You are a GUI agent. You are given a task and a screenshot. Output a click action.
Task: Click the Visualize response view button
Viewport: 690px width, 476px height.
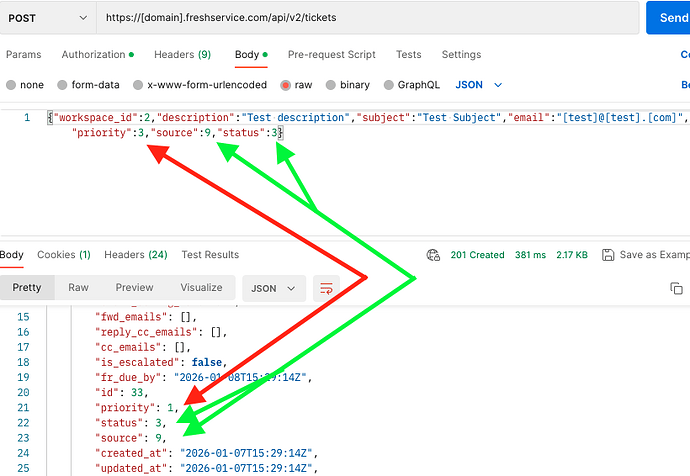point(201,288)
